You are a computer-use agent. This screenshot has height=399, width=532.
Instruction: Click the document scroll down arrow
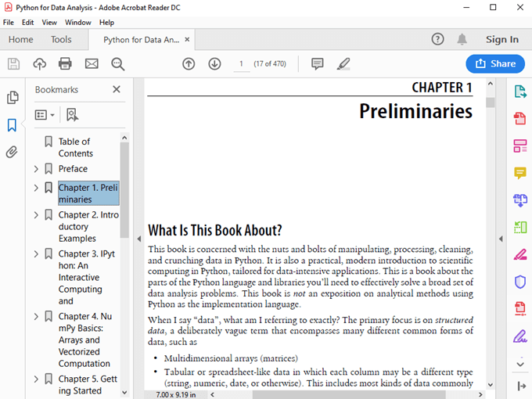coord(491,385)
